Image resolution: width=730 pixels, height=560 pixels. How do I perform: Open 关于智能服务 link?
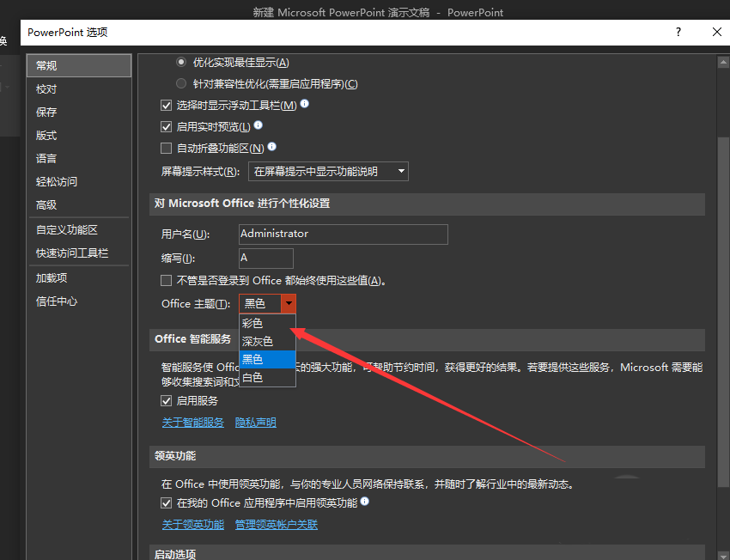click(192, 423)
